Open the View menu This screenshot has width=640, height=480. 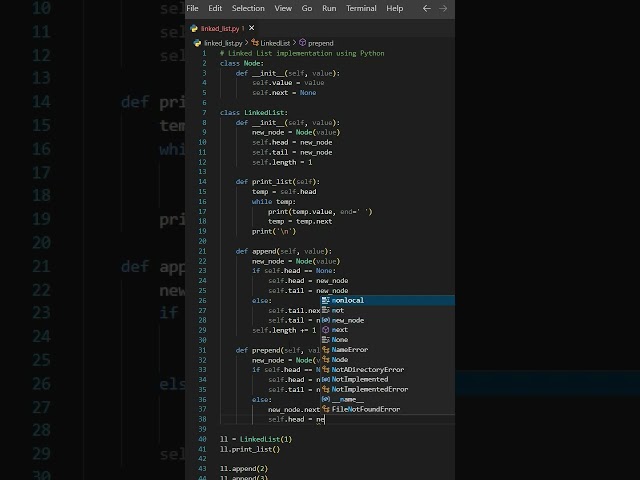(x=283, y=8)
